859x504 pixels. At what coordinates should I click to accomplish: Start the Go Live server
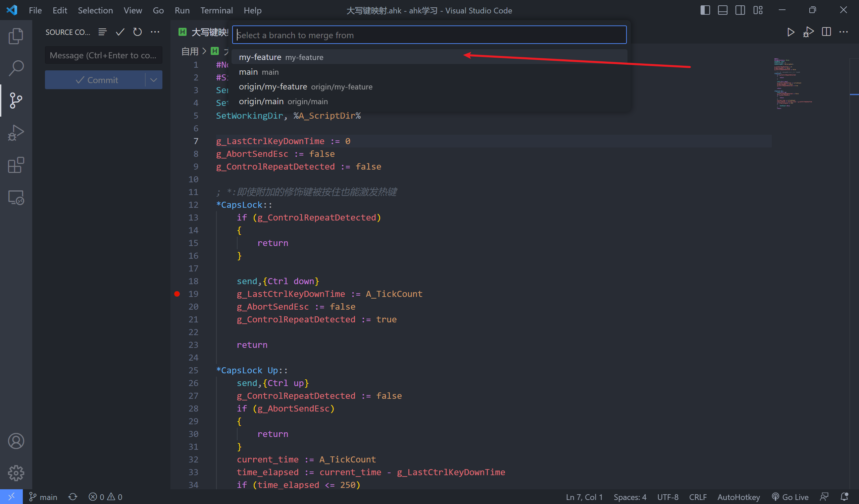click(790, 497)
